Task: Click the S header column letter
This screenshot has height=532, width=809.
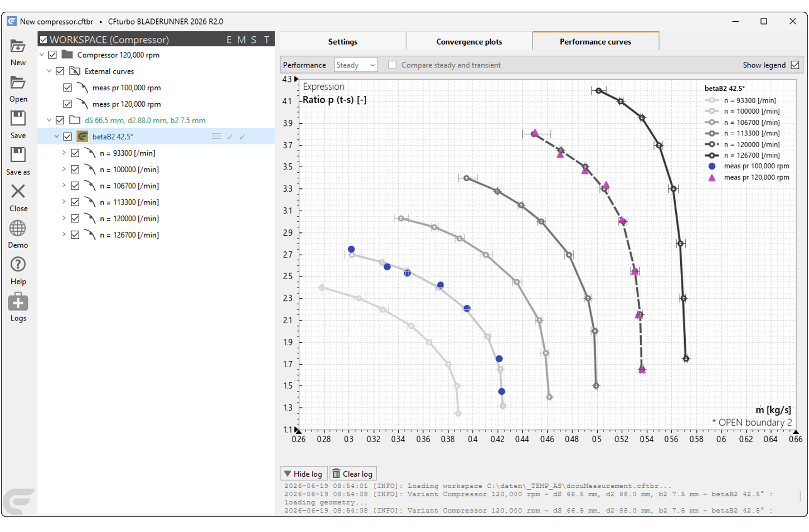Action: coord(254,40)
